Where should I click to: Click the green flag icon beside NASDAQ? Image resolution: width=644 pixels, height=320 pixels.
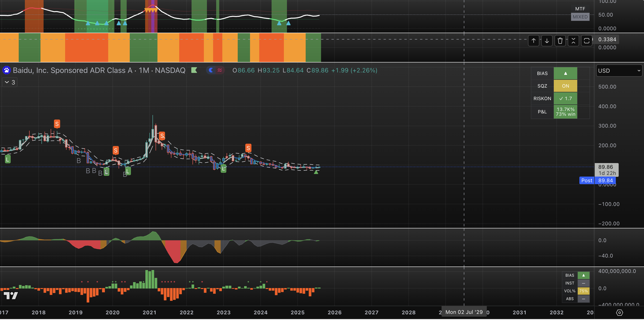tap(194, 70)
